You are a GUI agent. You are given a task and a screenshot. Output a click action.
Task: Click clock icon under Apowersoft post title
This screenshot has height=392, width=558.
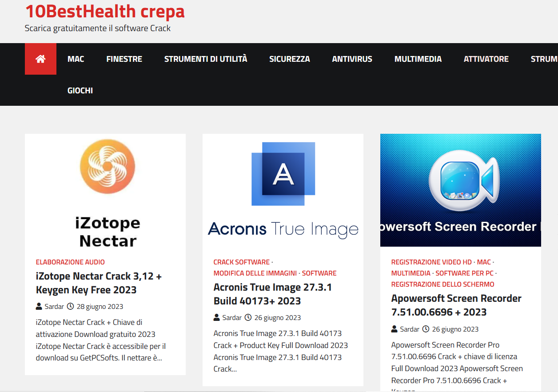pos(426,329)
